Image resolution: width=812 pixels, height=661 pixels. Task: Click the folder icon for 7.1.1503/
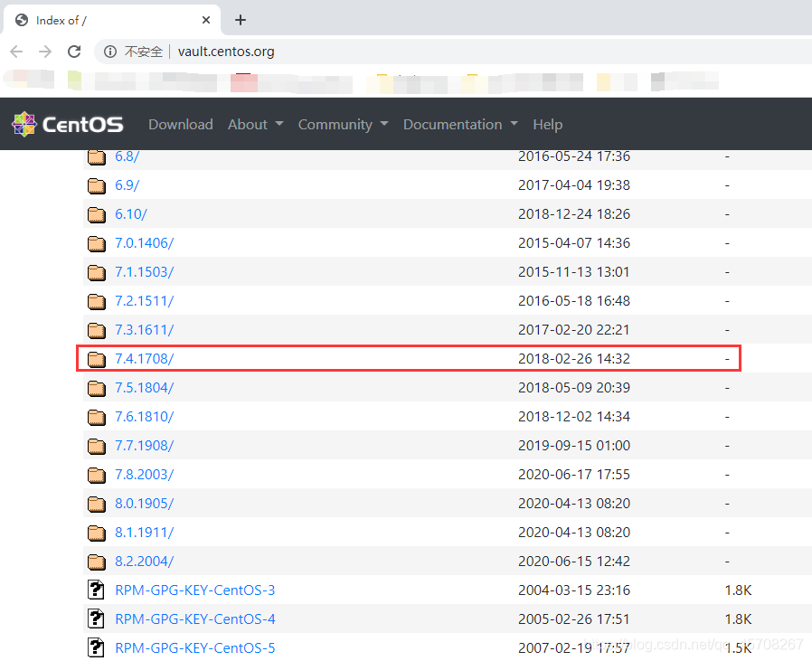click(x=97, y=272)
